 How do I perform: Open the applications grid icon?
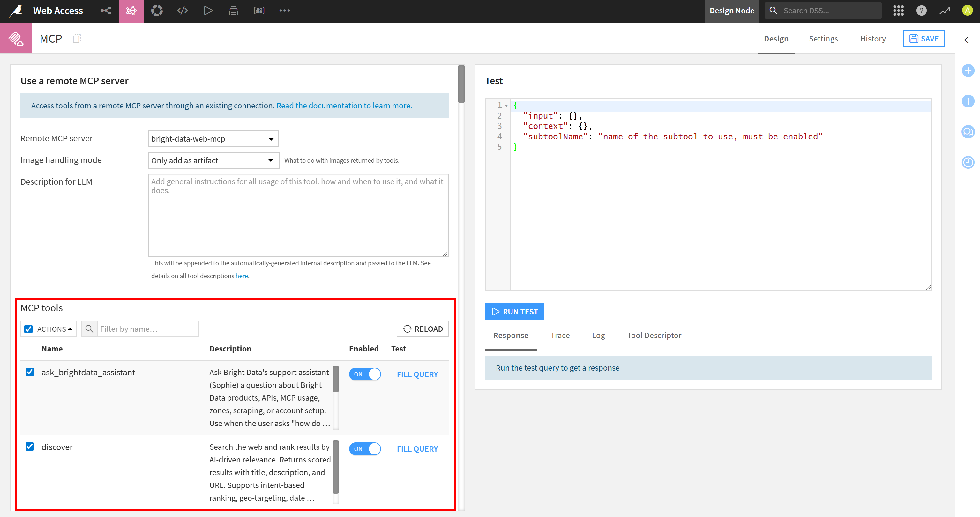[898, 11]
